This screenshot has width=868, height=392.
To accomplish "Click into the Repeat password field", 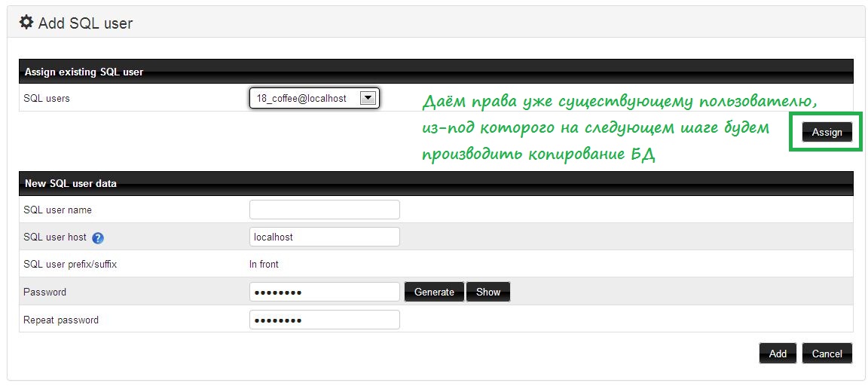I will point(324,320).
